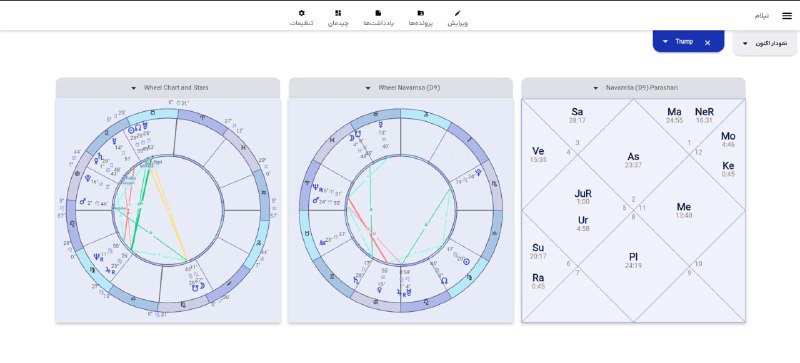Click the نیلام title text
This screenshot has width=800, height=363.
(x=761, y=16)
